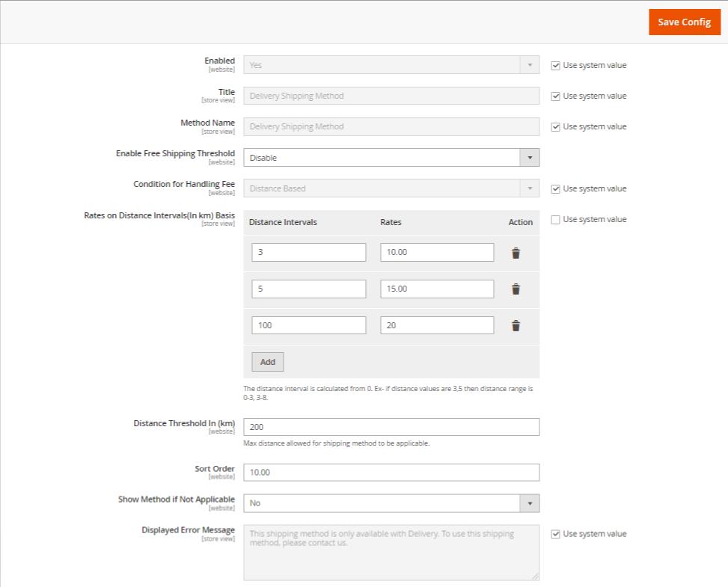The height and width of the screenshot is (587, 728).
Task: Select the rate field showing 15.00
Action: (437, 289)
